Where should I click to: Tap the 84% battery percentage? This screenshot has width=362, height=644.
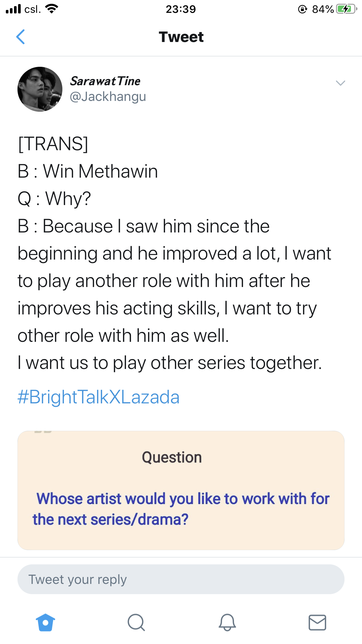click(323, 9)
